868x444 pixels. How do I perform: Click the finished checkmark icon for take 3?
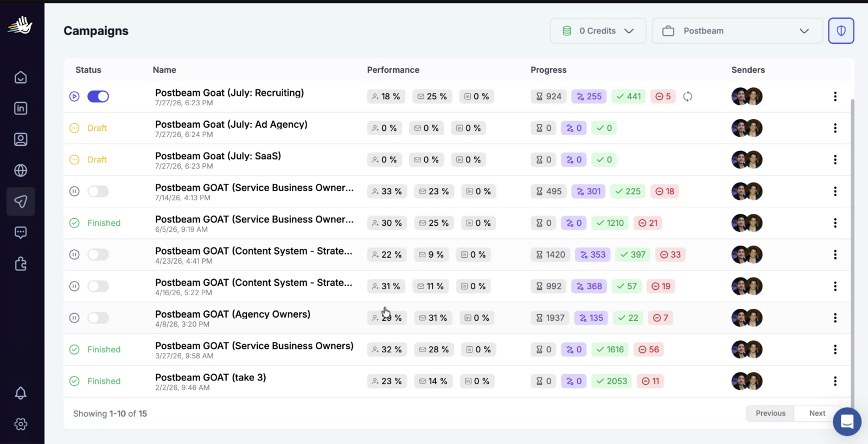pos(74,381)
